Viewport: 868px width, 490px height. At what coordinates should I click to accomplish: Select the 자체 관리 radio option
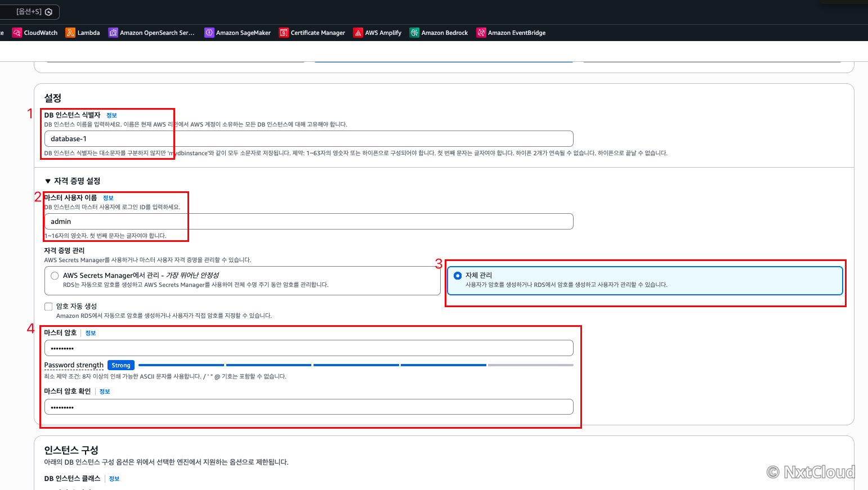458,276
